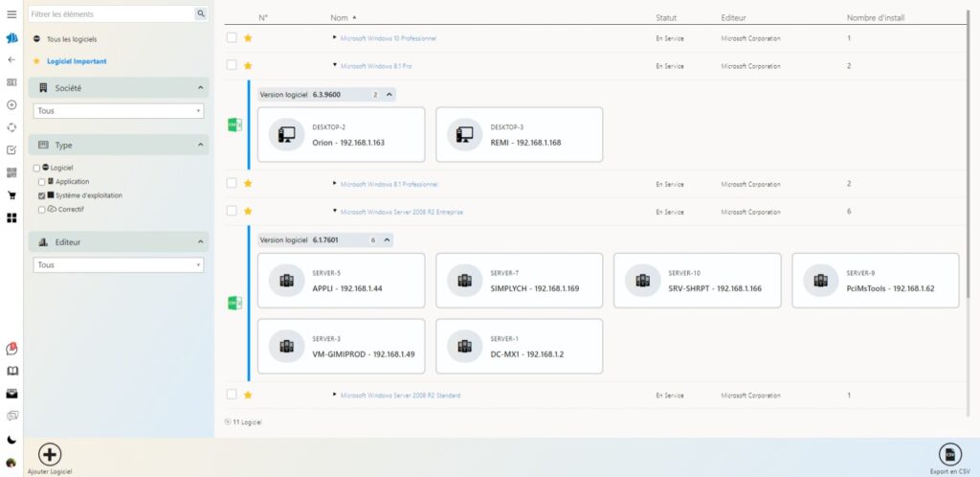
Task: Open the Société dropdown
Action: coord(119,111)
